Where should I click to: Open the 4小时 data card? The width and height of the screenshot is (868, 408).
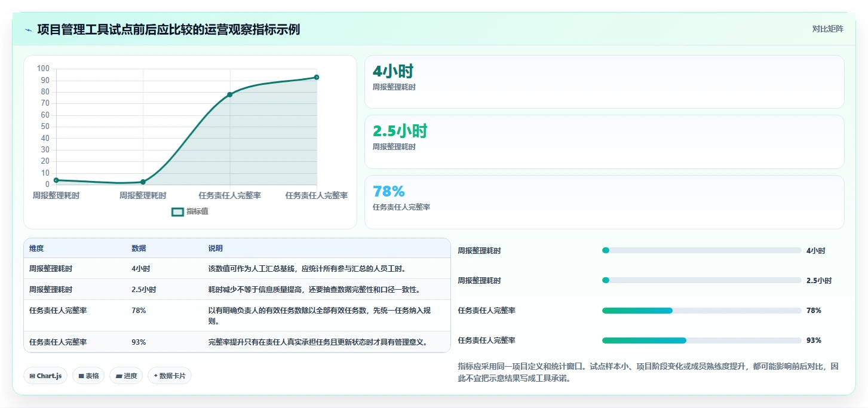tap(604, 82)
